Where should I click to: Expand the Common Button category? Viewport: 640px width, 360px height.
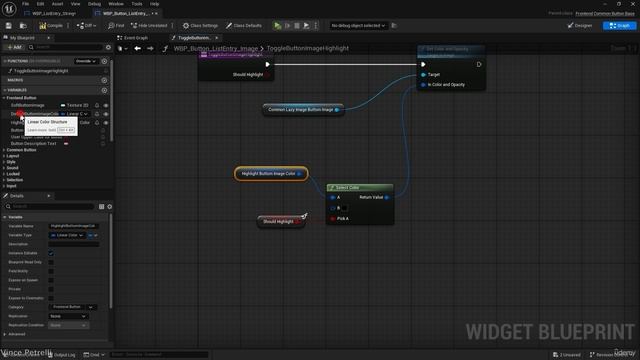[4, 150]
